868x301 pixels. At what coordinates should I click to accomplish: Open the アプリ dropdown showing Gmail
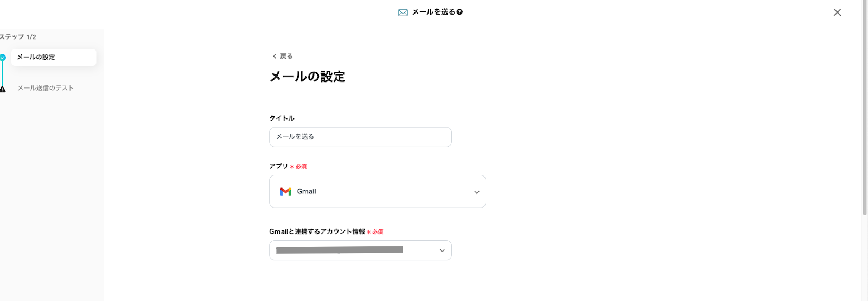(x=377, y=191)
